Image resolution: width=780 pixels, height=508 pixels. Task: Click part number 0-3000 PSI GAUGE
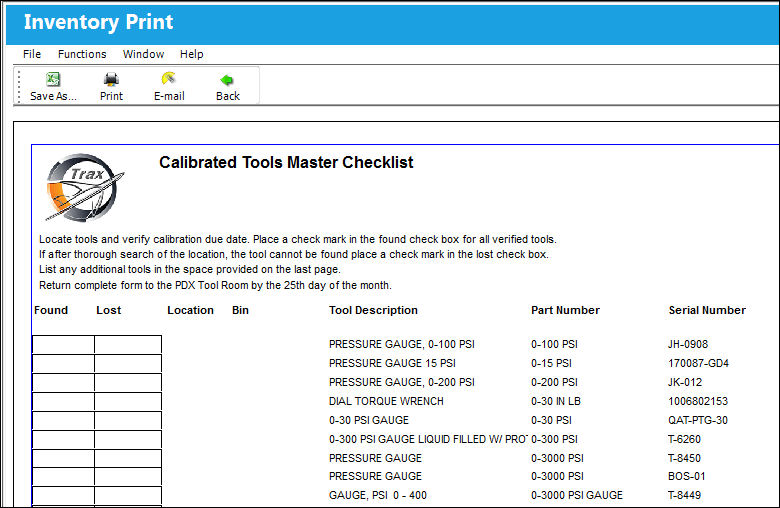(577, 495)
